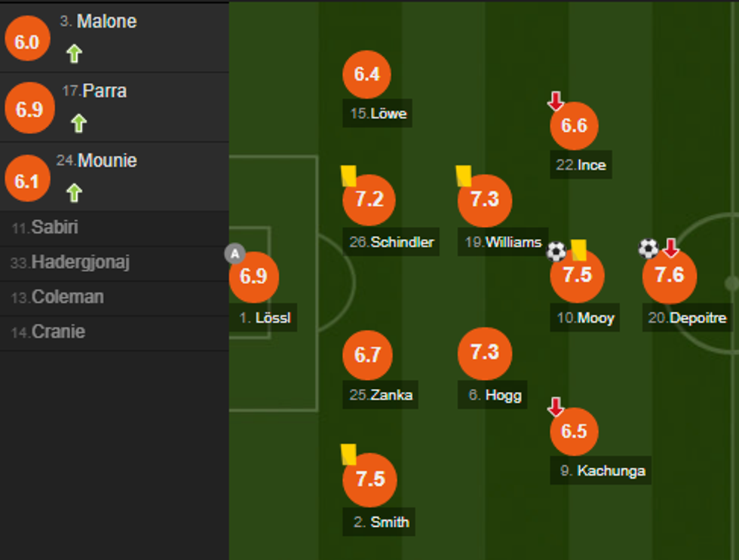Viewport: 739px width, 560px height.
Task: Click the goal icon next to Mooy
Action: (x=556, y=251)
